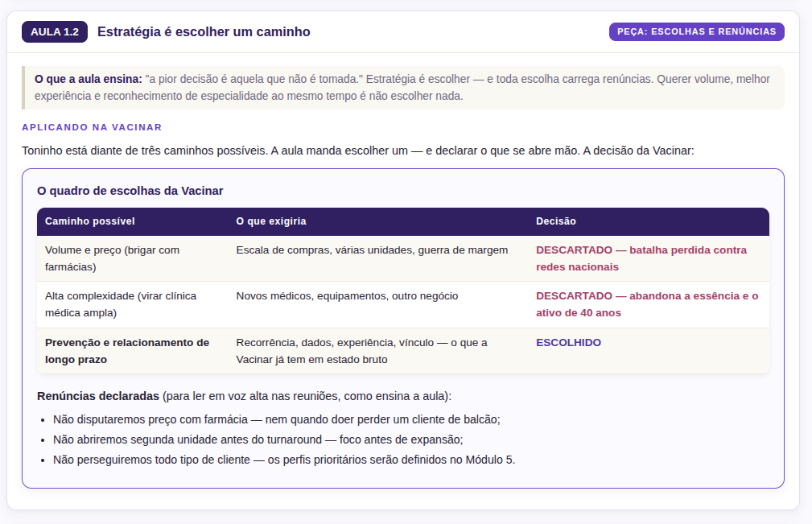Click the Decisão column header
Image resolution: width=812 pixels, height=524 pixels.
[x=555, y=221]
